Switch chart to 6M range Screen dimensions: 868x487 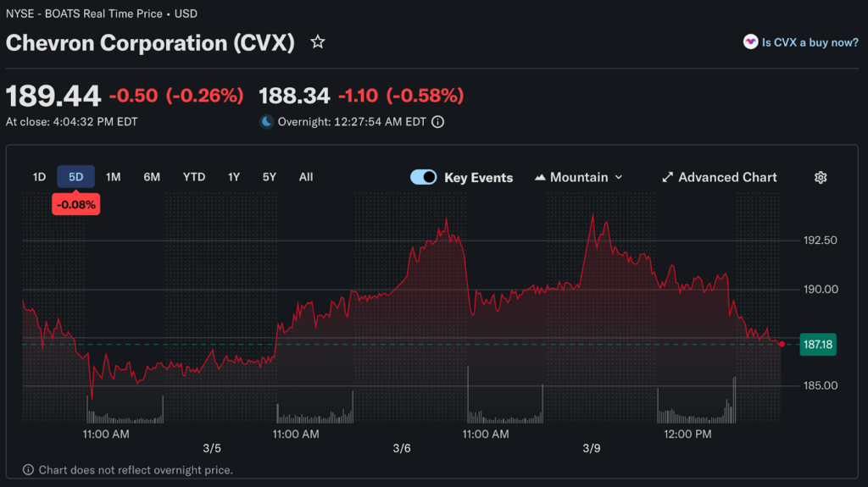coord(152,177)
